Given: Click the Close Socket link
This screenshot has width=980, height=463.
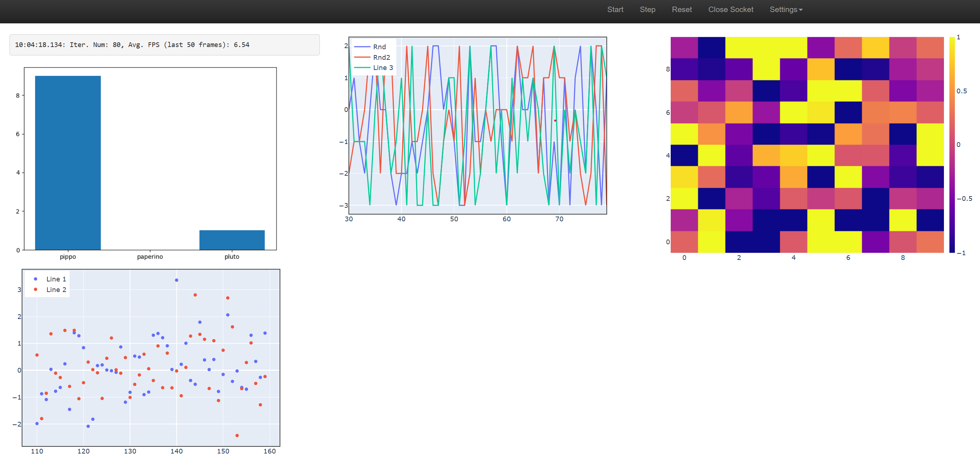Looking at the screenshot, I should point(730,9).
